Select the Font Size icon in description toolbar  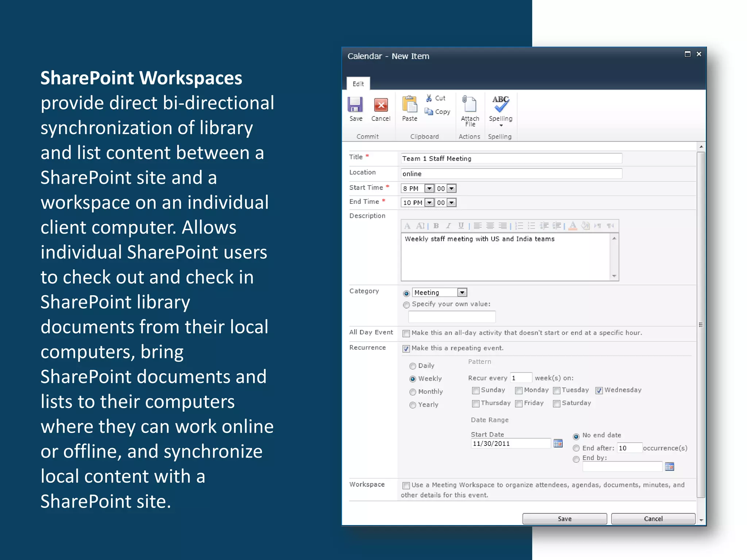(420, 226)
